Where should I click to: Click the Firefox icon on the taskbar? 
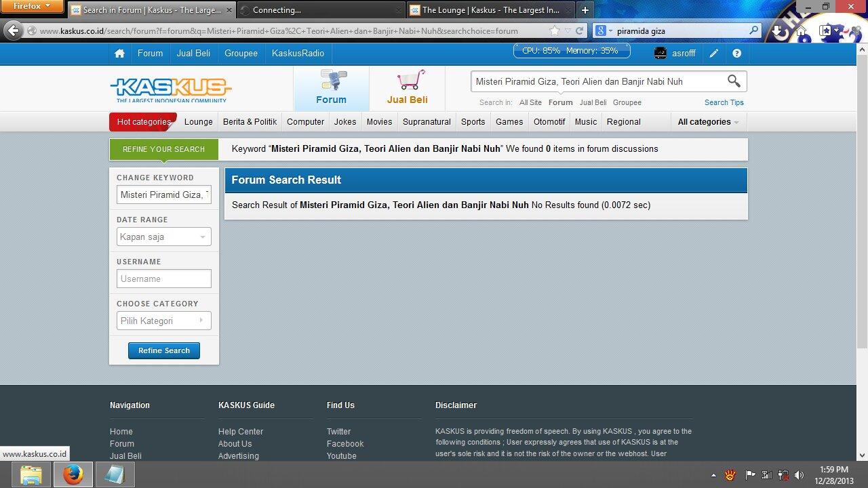[x=73, y=474]
